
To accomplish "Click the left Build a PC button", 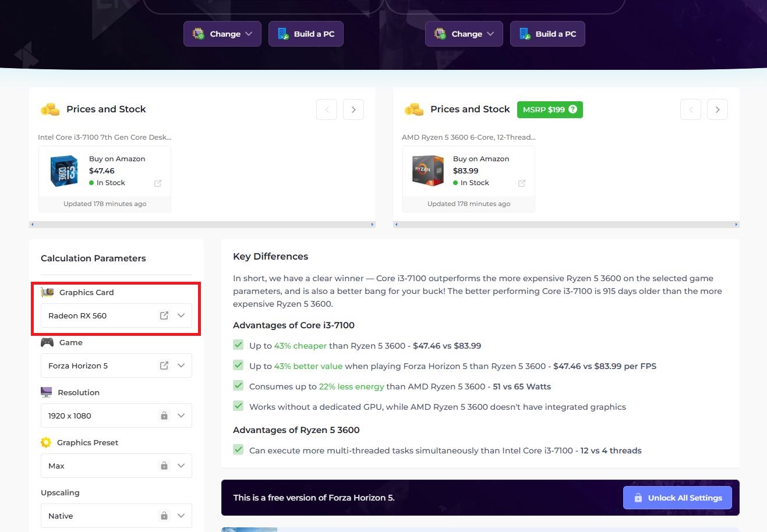I will [306, 34].
